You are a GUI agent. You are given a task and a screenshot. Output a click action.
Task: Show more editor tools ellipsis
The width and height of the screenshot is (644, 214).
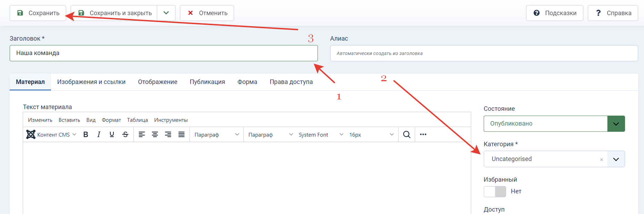[423, 135]
